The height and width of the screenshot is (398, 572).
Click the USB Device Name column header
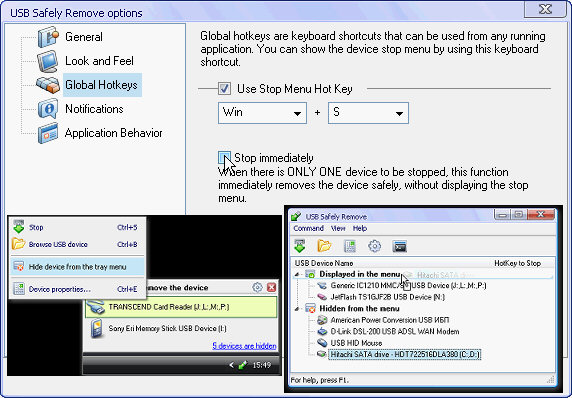[x=324, y=263]
